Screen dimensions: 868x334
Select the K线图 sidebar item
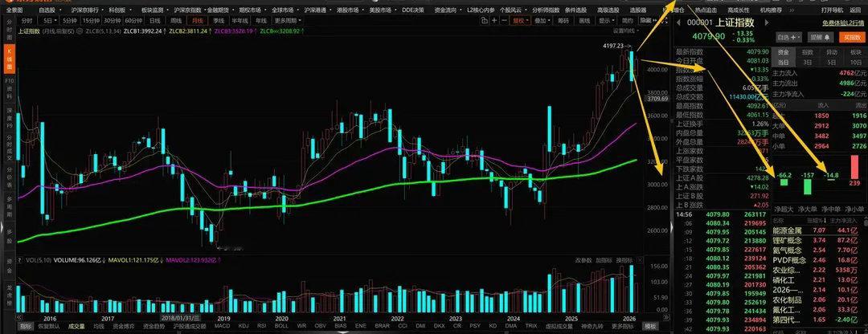click(9, 59)
